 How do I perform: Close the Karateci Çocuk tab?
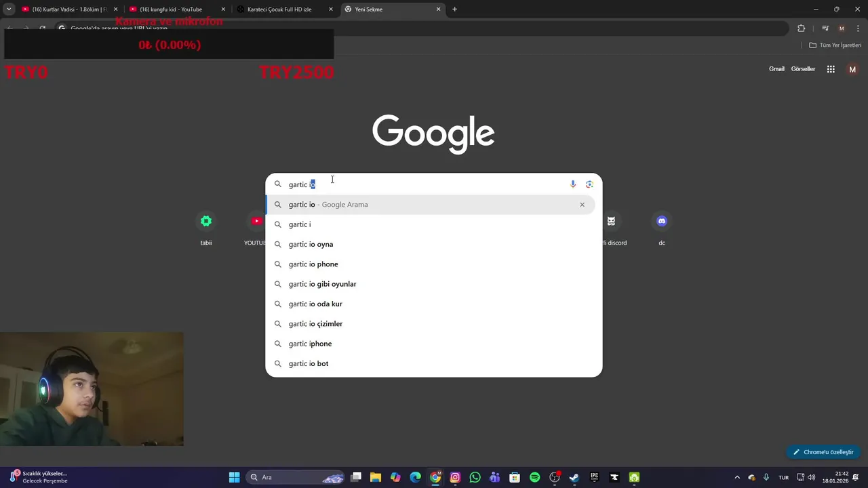tap(331, 9)
